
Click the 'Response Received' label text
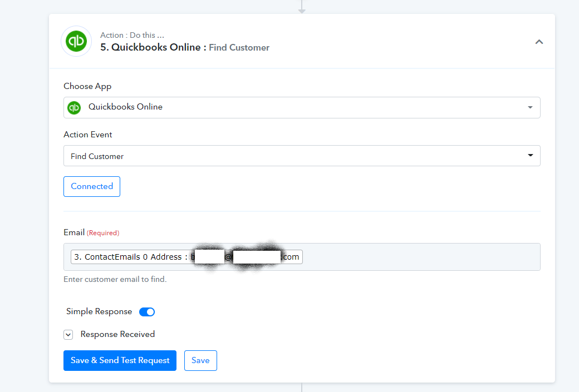pyautogui.click(x=117, y=334)
